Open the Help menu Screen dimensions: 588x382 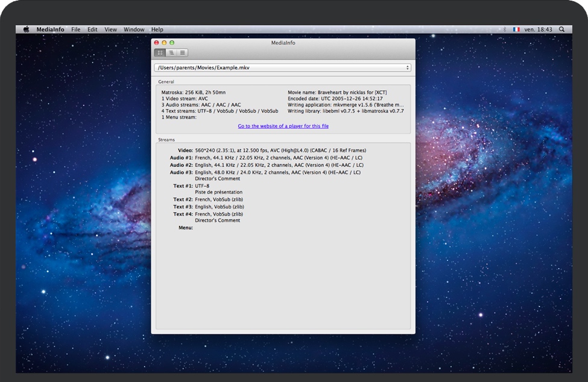tap(157, 30)
